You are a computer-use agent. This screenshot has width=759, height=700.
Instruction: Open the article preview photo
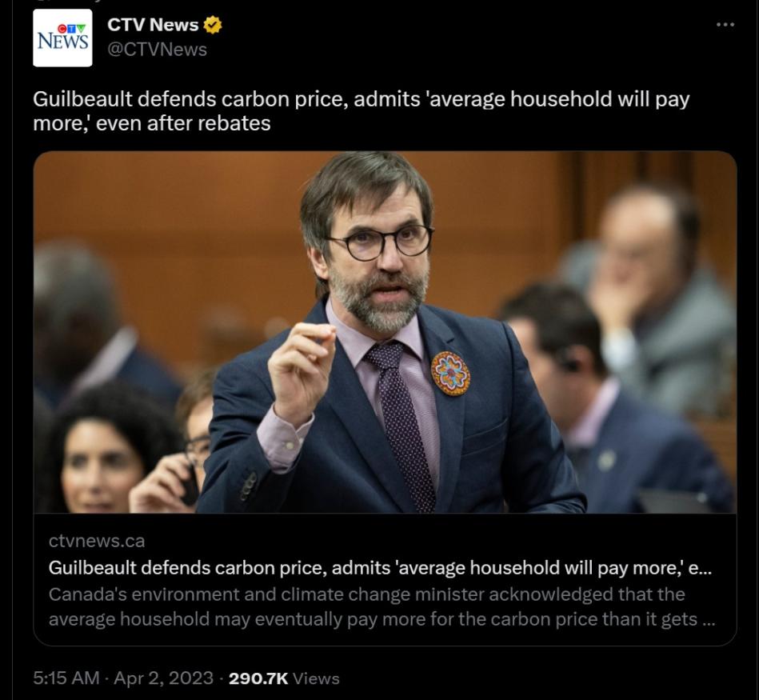point(385,332)
